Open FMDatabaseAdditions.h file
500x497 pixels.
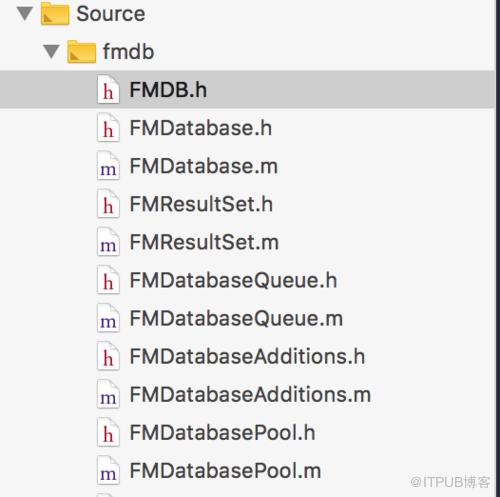tap(247, 356)
